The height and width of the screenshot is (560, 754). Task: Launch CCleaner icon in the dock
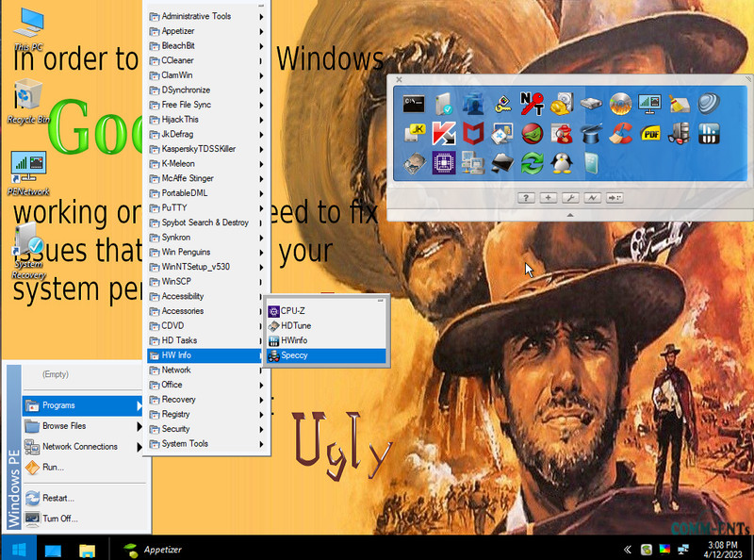620,133
